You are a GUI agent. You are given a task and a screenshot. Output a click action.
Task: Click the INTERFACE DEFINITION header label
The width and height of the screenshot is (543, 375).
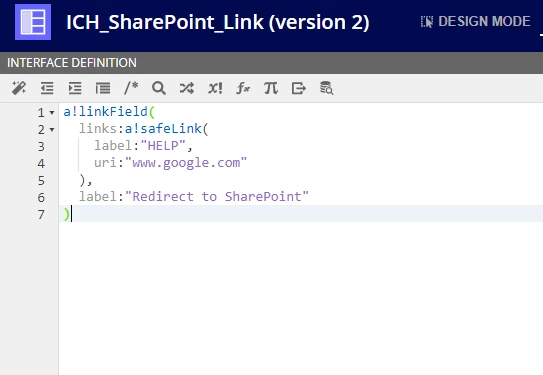click(72, 63)
